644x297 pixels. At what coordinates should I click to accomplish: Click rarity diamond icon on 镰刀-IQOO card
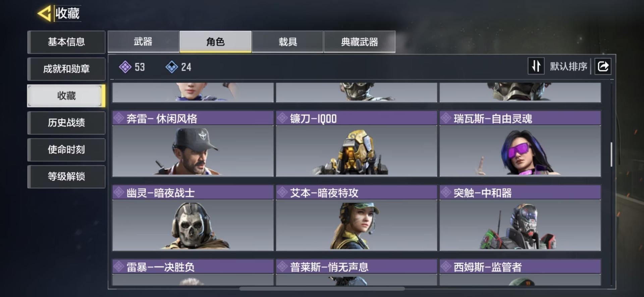[x=282, y=118]
